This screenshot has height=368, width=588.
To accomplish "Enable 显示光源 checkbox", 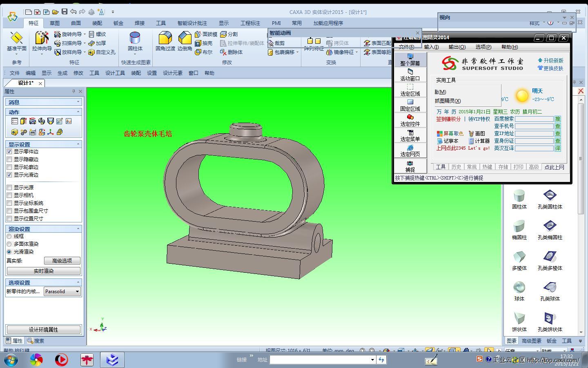I will pos(9,188).
